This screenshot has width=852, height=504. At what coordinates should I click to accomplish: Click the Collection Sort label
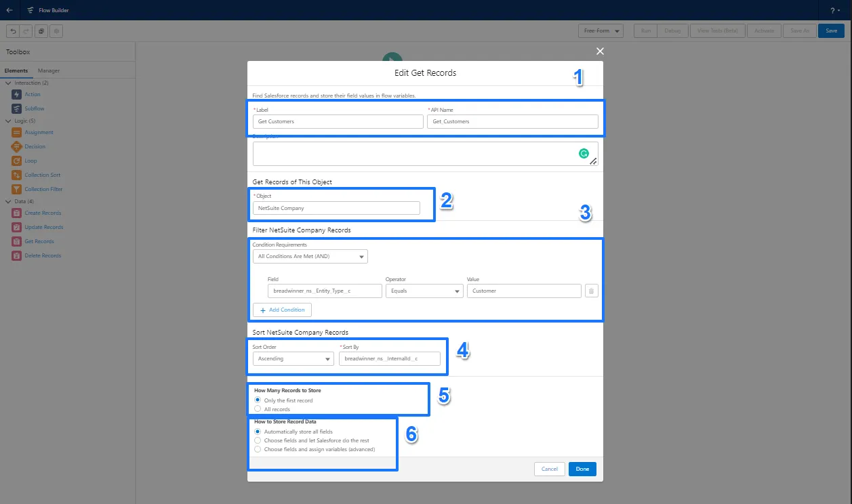43,175
